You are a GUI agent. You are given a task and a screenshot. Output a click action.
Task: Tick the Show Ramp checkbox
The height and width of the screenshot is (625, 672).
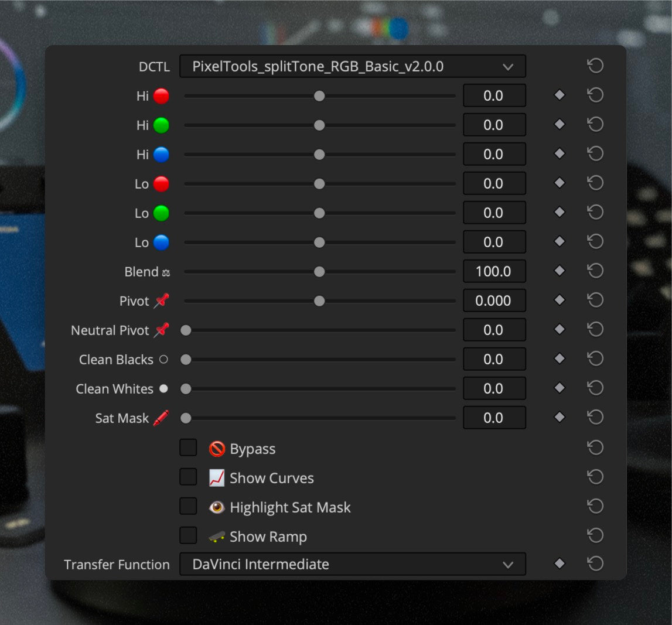(x=188, y=536)
